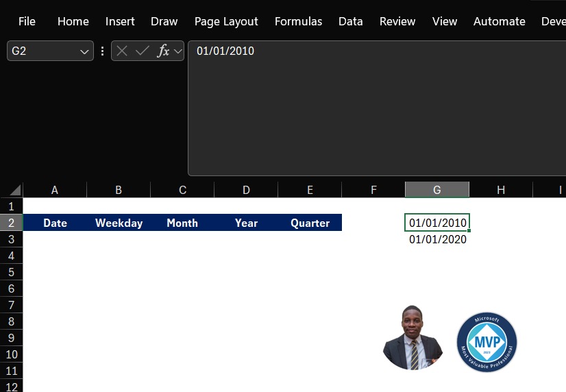This screenshot has height=392, width=566.
Task: Select row 4 header
Action: coord(11,256)
